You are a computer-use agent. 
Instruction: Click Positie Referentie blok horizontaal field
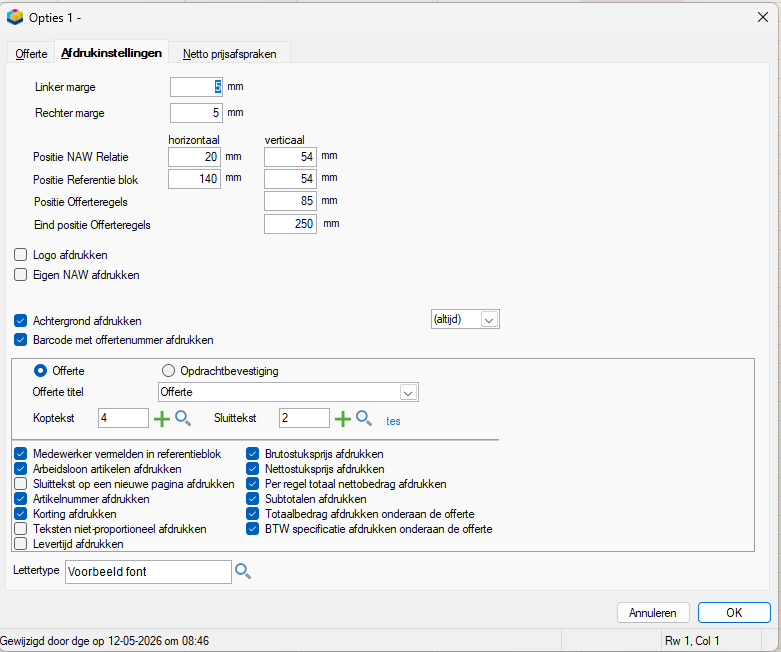click(x=195, y=179)
